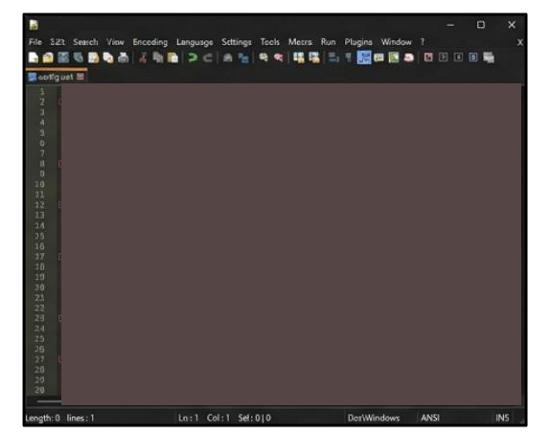550x434 pixels.
Task: Save the current file via toolbar
Action: coord(63,58)
